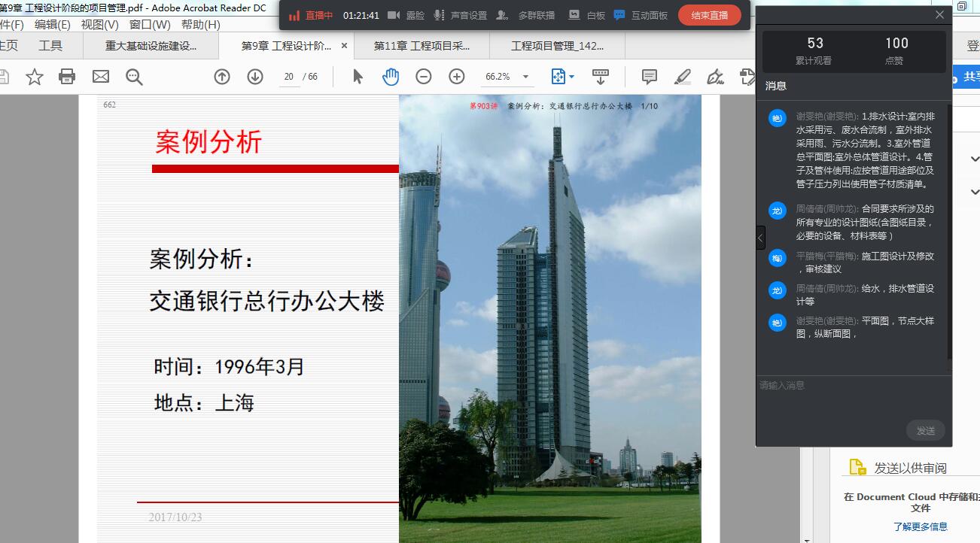980x543 pixels.
Task: Select the 第9章 工程设计阶 tab
Action: click(x=286, y=46)
